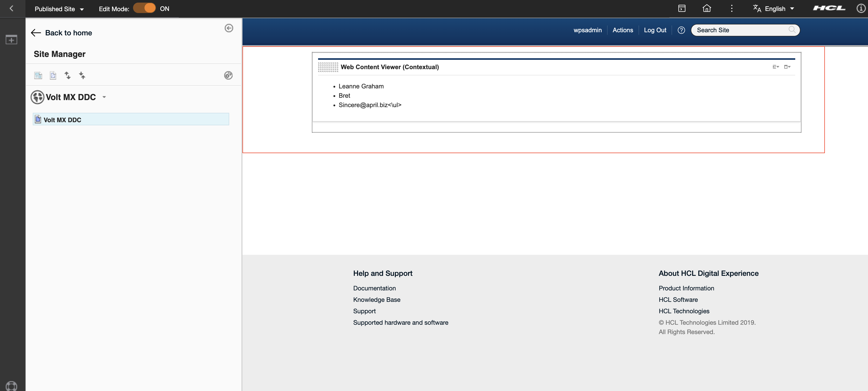Screen dimensions: 868x391
Task: Collapse the Site Manager side panel
Action: click(229, 28)
